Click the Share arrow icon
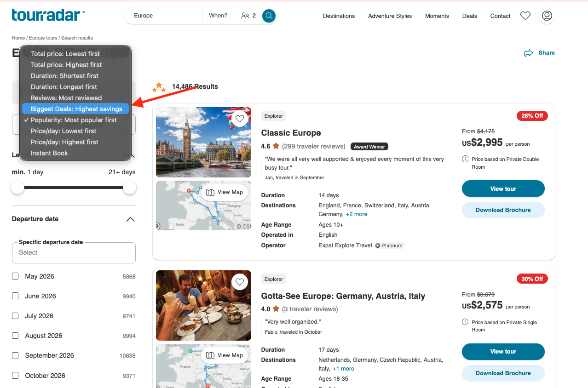 [x=529, y=53]
